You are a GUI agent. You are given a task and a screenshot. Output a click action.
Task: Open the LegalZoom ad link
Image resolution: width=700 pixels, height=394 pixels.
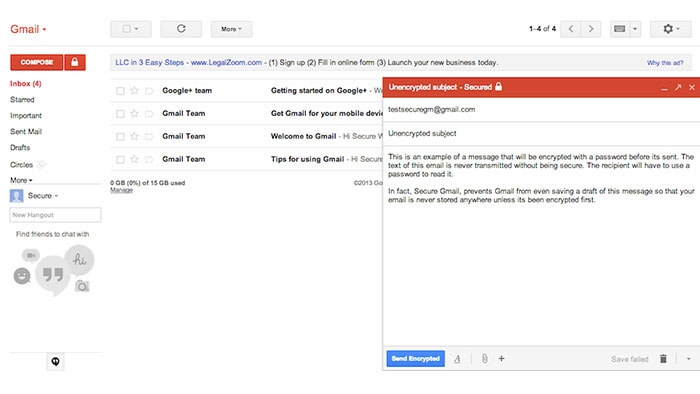188,62
